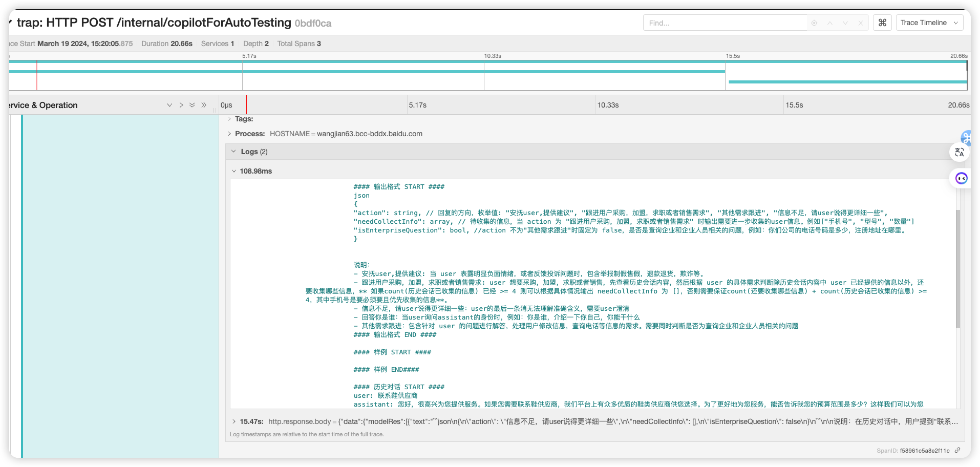Open the Trace Timeline view dropdown
The width and height of the screenshot is (980, 467).
tap(929, 23)
